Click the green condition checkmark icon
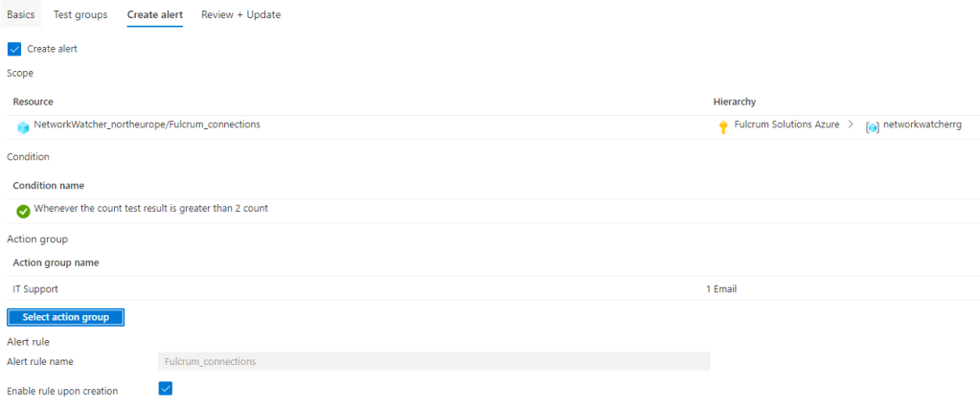 coord(23,211)
